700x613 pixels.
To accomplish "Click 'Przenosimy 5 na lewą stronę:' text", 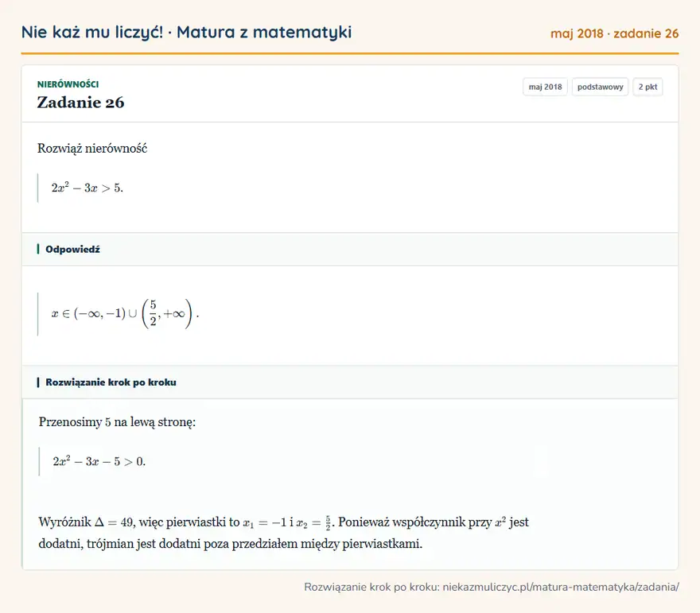I will tap(117, 421).
